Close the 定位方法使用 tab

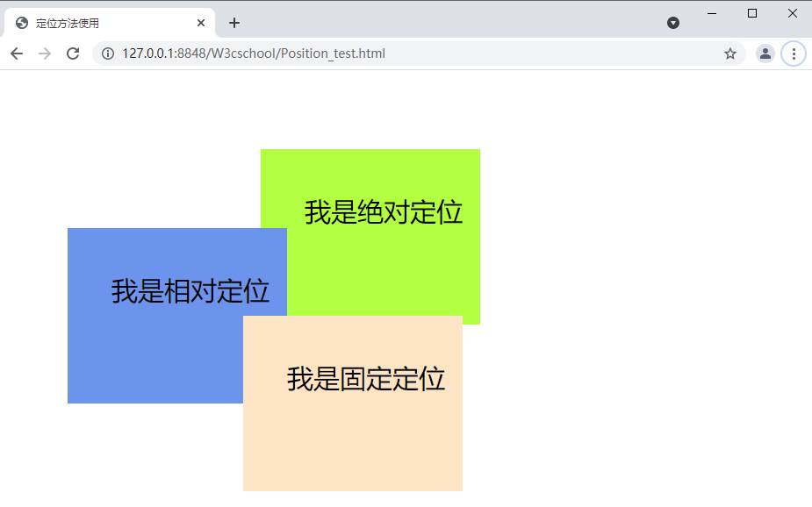tap(201, 23)
